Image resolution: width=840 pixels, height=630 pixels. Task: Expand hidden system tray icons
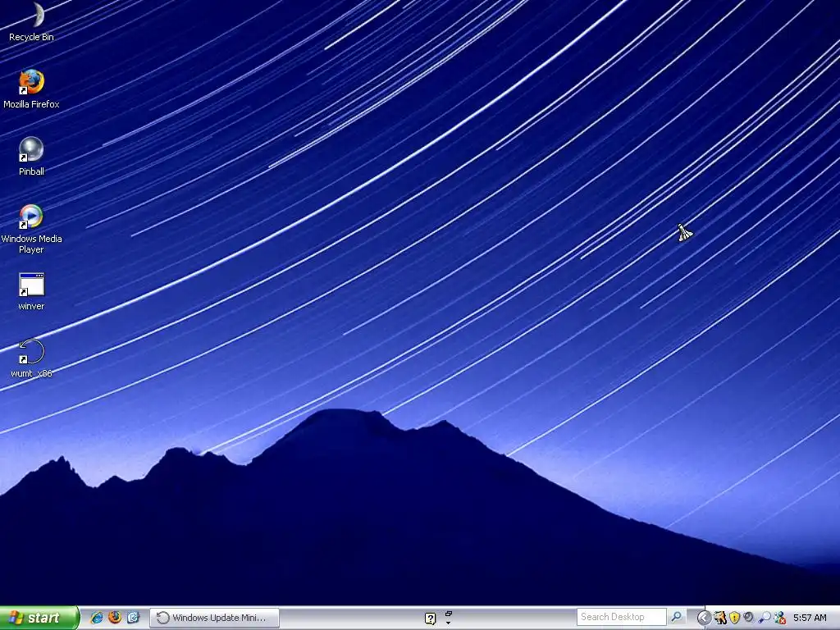click(x=704, y=618)
